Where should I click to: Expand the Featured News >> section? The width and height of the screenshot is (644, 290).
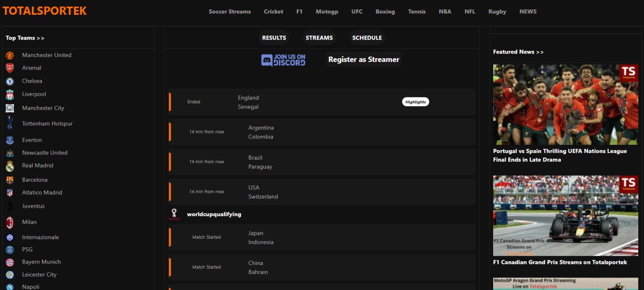click(518, 52)
